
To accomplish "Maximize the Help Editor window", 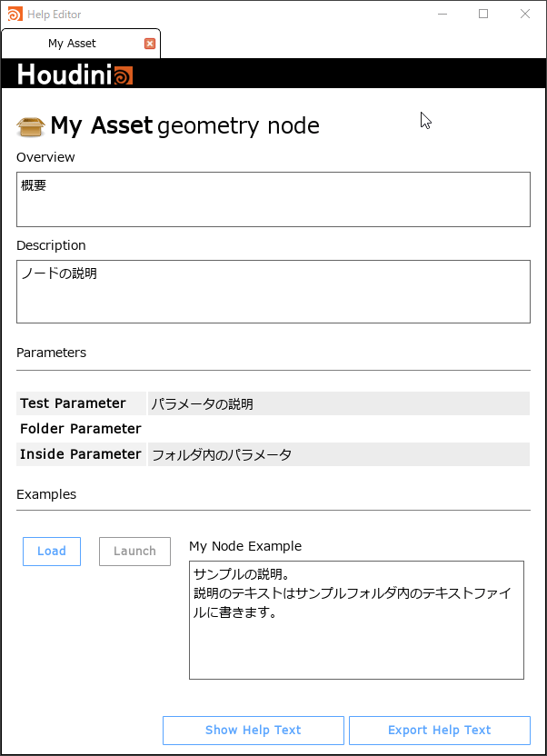I will [x=483, y=15].
